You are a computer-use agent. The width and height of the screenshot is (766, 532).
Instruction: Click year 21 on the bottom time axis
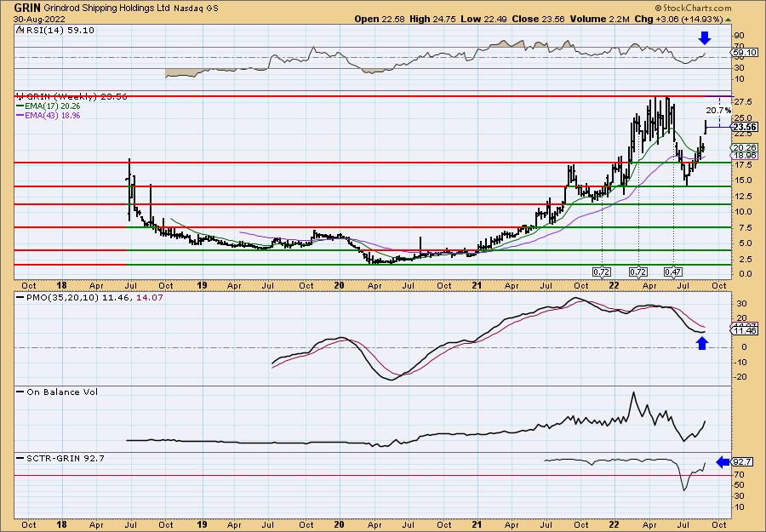(477, 525)
